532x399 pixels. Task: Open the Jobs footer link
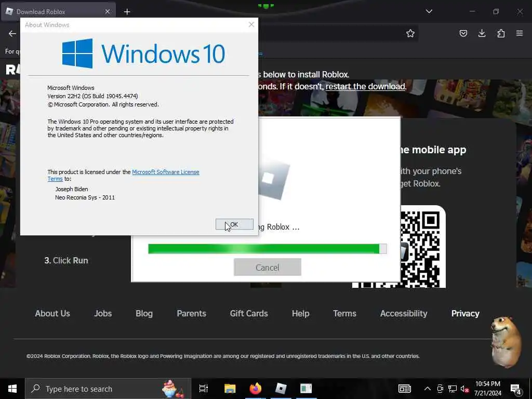(x=103, y=313)
